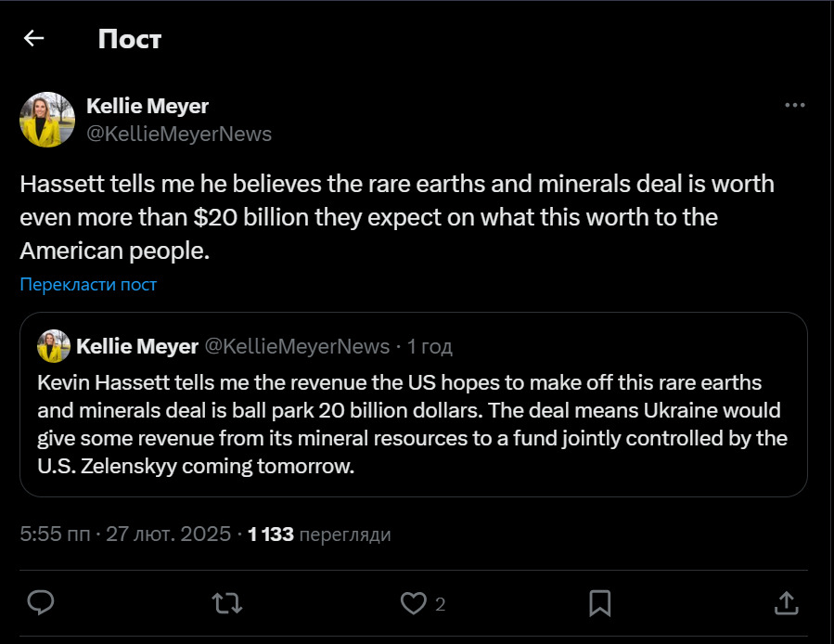Bookmark this post
The width and height of the screenshot is (834, 644).
coord(600,603)
